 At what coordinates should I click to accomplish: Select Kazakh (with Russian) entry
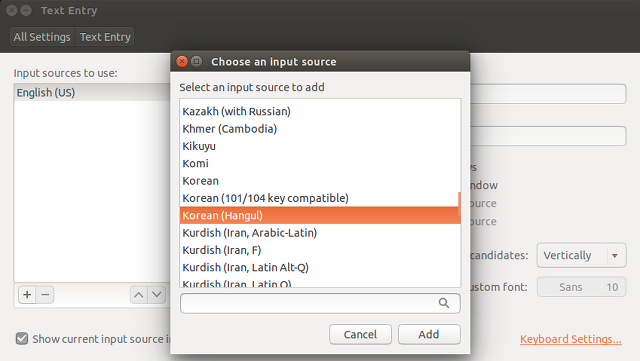320,111
